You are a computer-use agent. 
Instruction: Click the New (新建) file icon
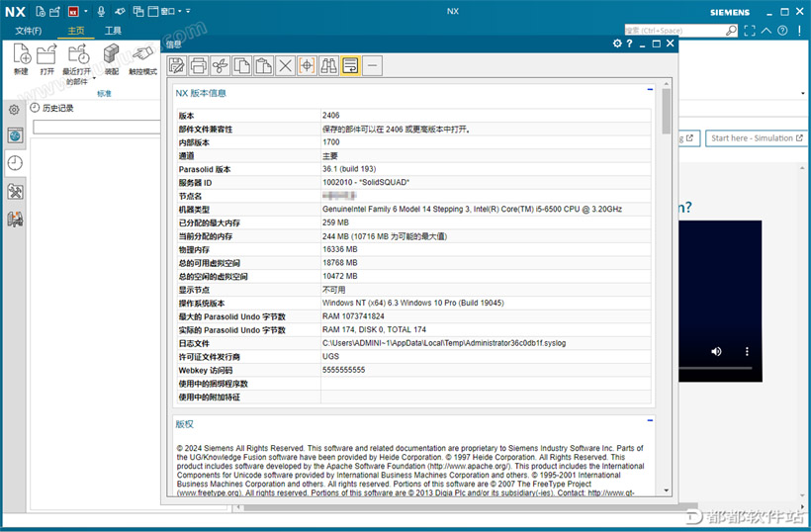[22, 53]
